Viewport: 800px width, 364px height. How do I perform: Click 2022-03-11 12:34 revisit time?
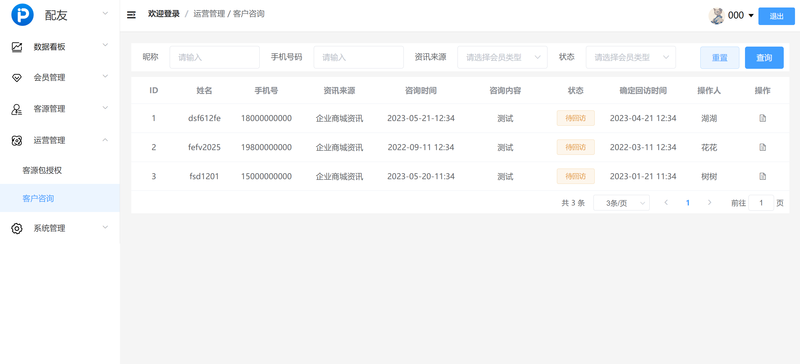pyautogui.click(x=643, y=148)
